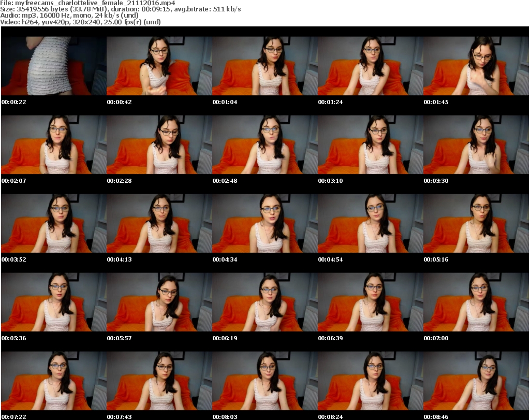The image size is (530, 420).
Task: Open the frame captured at 00:02:48
Action: click(264, 144)
